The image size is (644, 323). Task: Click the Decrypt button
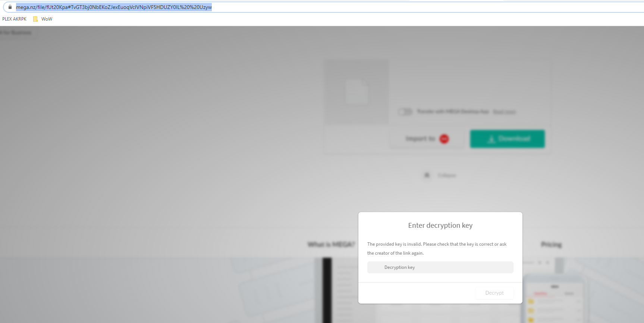point(494,293)
